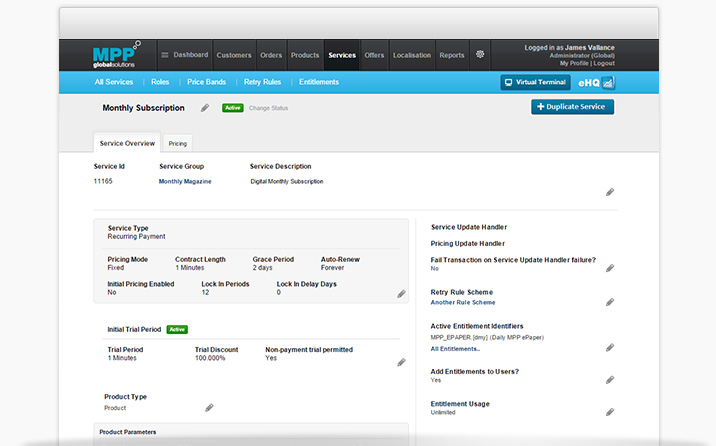Screen dimensions: 716x446
Task: Select the Services navigation item
Action: (x=342, y=55)
